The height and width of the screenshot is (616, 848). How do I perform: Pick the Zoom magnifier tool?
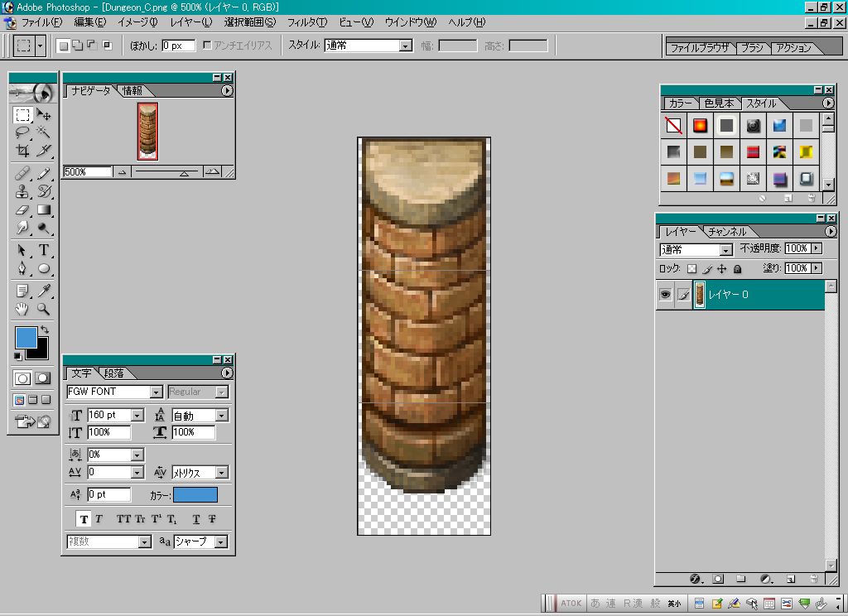[44, 309]
